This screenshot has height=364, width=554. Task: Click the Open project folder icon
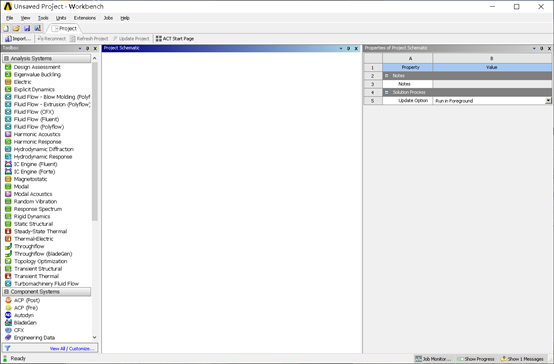(16, 28)
